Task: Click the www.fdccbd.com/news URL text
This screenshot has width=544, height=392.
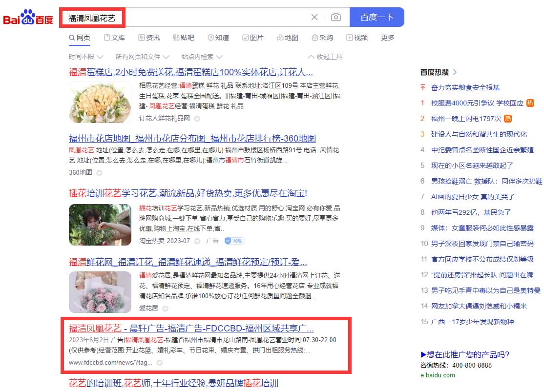Action: (110, 363)
